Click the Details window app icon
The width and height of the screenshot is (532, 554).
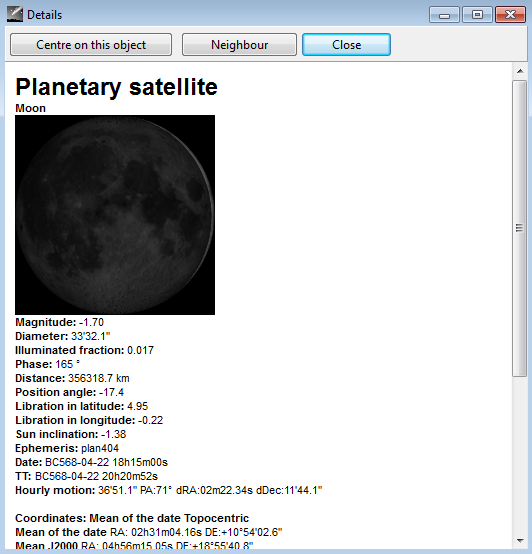[14, 14]
